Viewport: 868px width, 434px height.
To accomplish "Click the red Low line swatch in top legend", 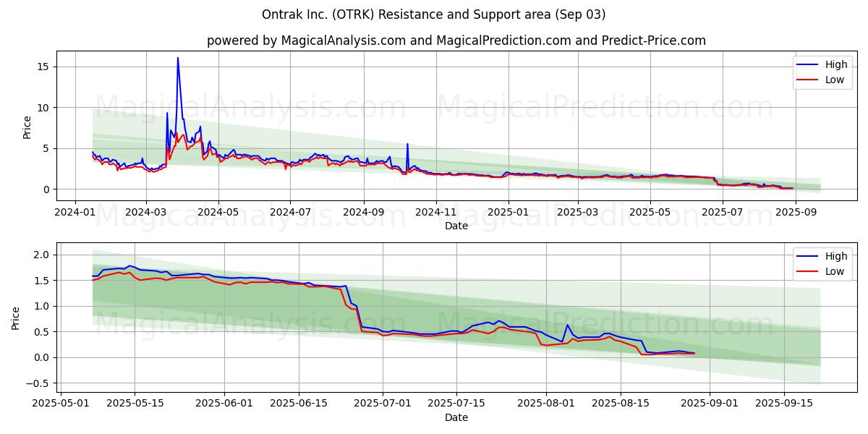I will pyautogui.click(x=808, y=80).
